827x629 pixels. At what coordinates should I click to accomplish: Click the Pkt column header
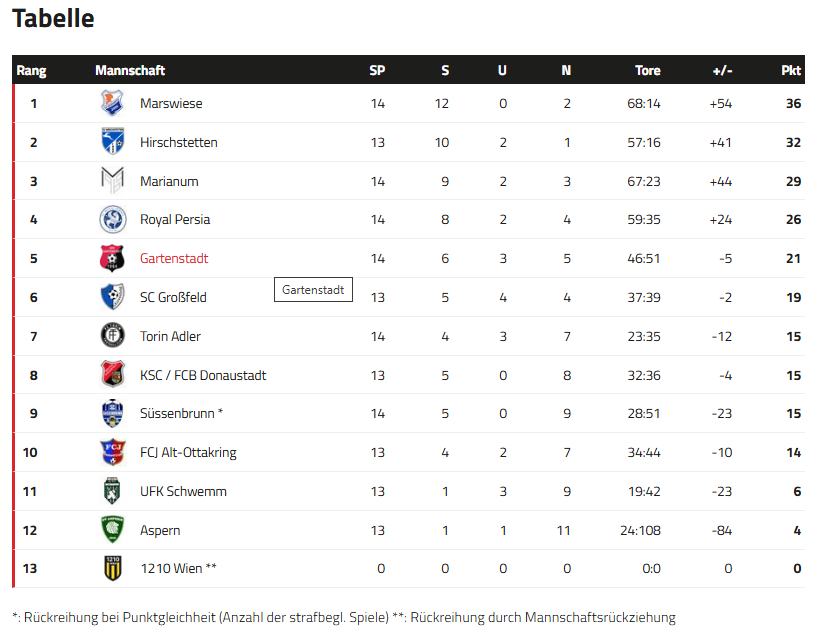pos(791,70)
